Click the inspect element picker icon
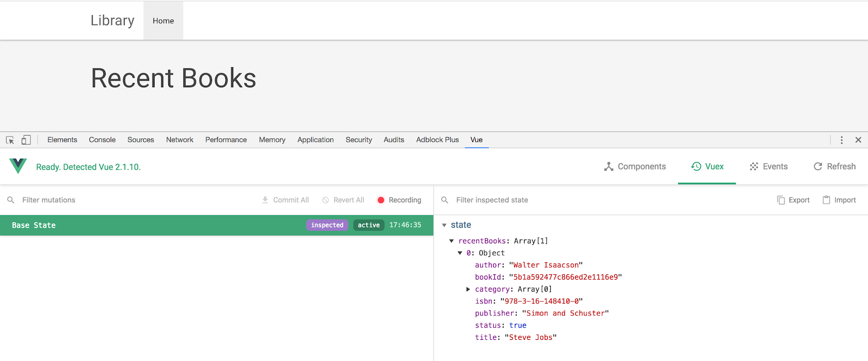This screenshot has width=868, height=361. pos(10,140)
